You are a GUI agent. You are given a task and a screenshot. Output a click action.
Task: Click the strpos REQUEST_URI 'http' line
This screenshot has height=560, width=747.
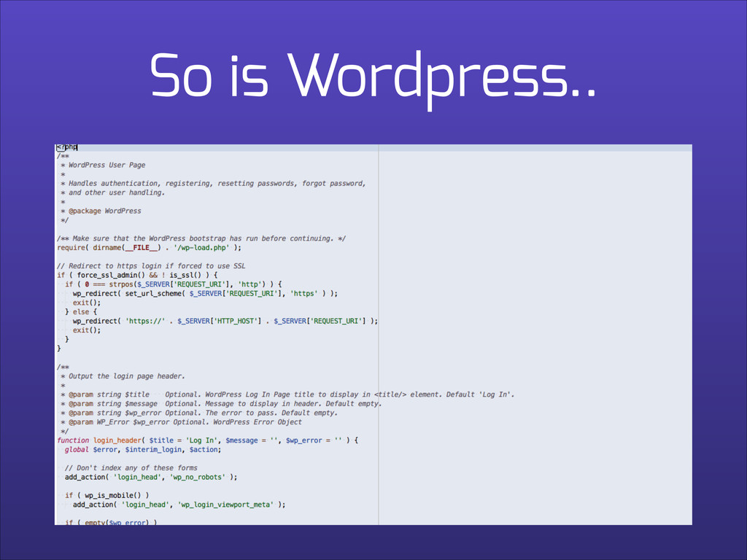174,284
